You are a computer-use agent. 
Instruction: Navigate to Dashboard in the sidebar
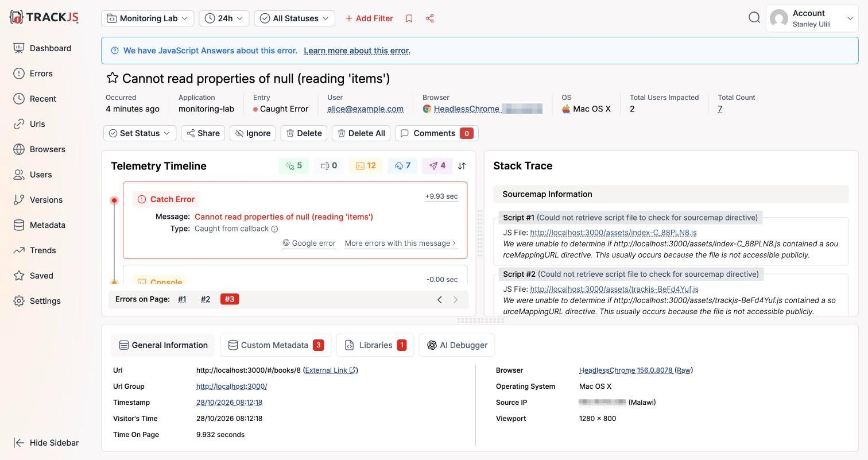pos(42,48)
